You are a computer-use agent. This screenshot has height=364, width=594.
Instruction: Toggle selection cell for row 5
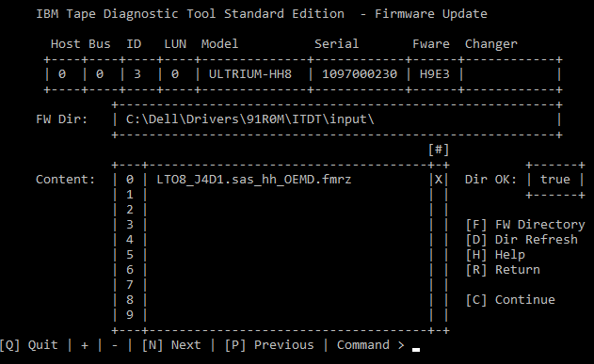click(x=439, y=255)
